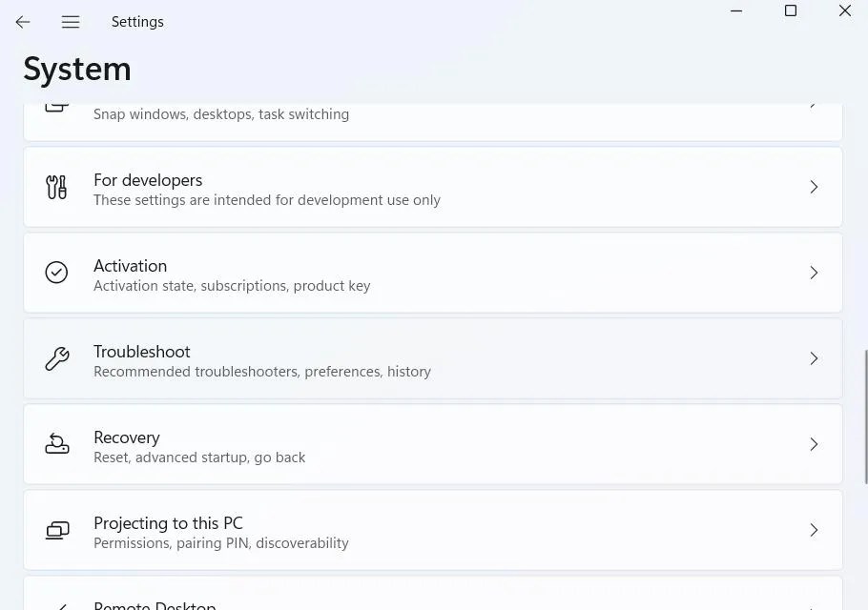Open Projecting to this PC settings
The width and height of the screenshot is (868, 610).
[433, 530]
